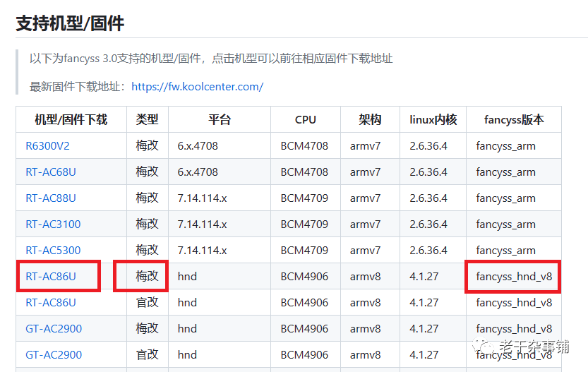Select hnd platform in the RT-AC86U 梅改 row

point(187,277)
